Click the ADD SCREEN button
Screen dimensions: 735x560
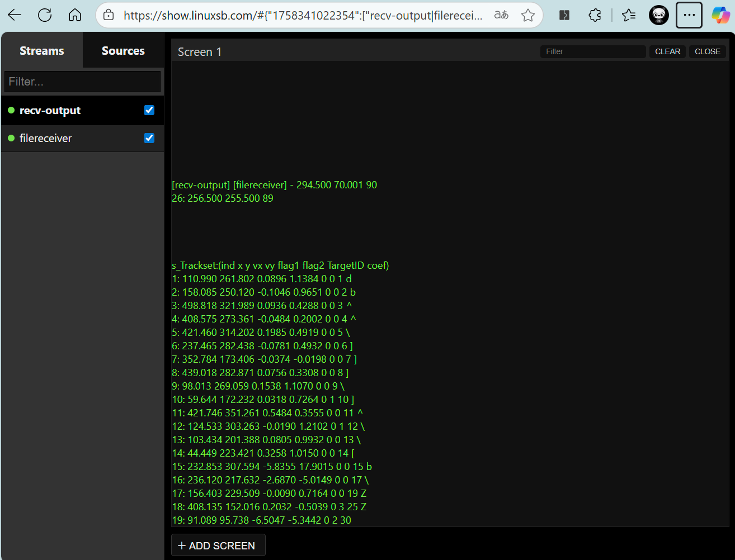(x=218, y=545)
